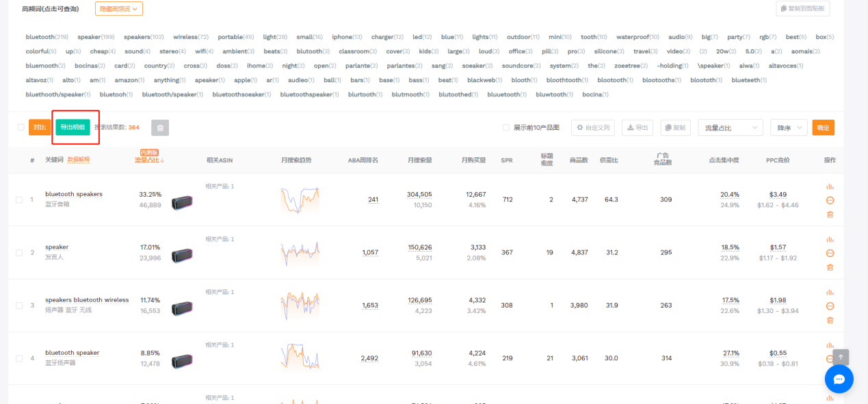
Task: Click the more options icon for speaker row
Action: [830, 253]
